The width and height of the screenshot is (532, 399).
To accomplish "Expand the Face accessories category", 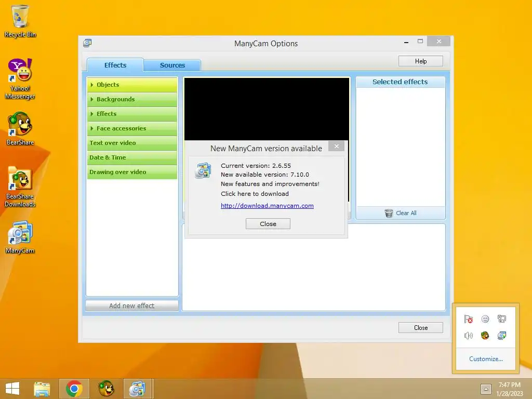I will point(132,129).
